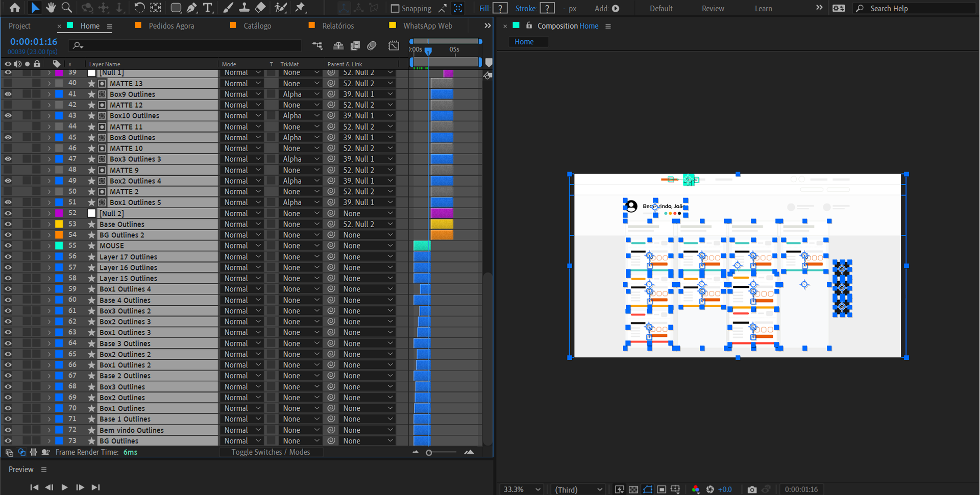The width and height of the screenshot is (980, 495).
Task: Select the Type text tool
Action: click(x=208, y=8)
